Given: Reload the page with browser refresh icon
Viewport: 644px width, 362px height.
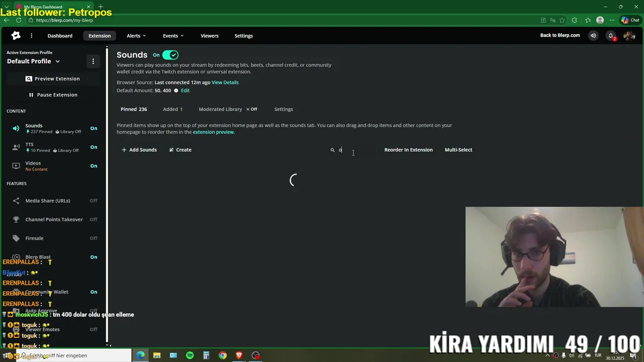Looking at the screenshot, I should [19, 20].
